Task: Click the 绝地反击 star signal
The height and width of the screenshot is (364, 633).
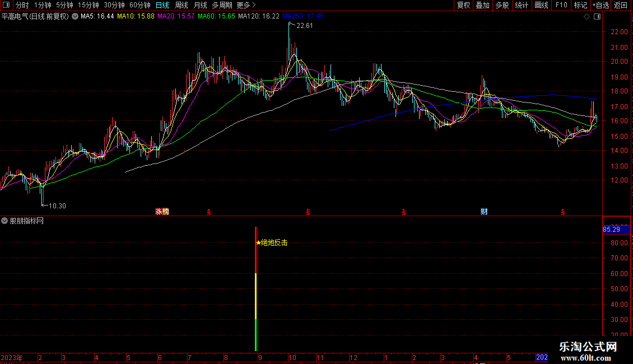Action: (x=272, y=242)
